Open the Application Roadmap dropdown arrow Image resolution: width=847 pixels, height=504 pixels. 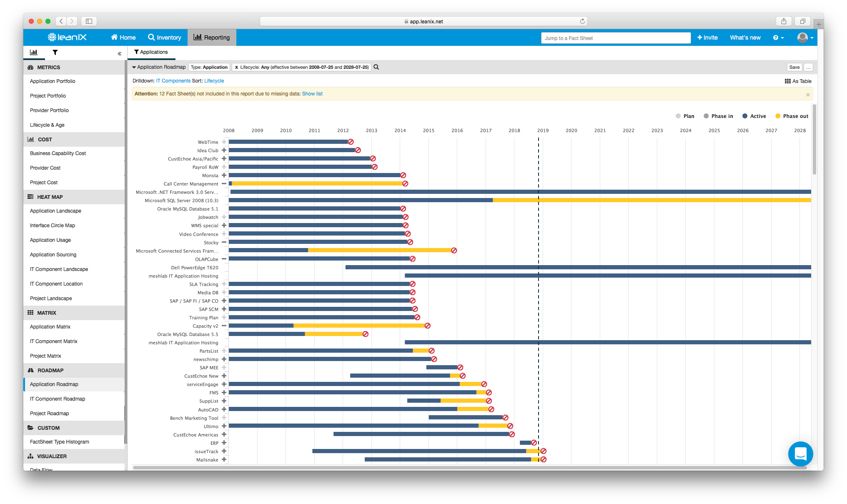[134, 67]
